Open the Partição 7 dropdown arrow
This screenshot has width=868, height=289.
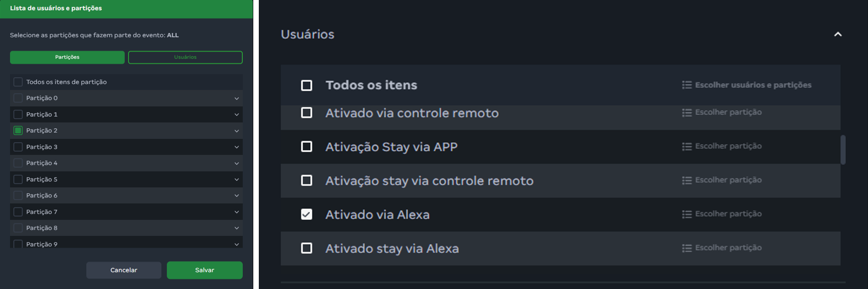(x=237, y=212)
